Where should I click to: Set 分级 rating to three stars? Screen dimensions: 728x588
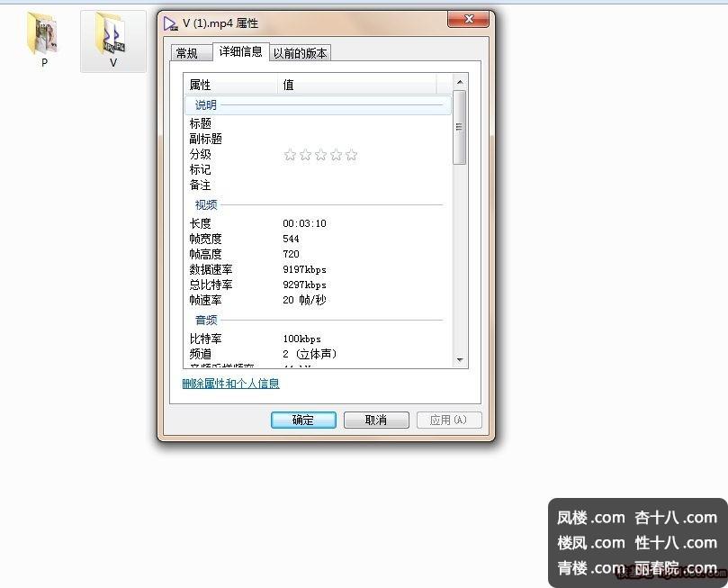point(320,155)
